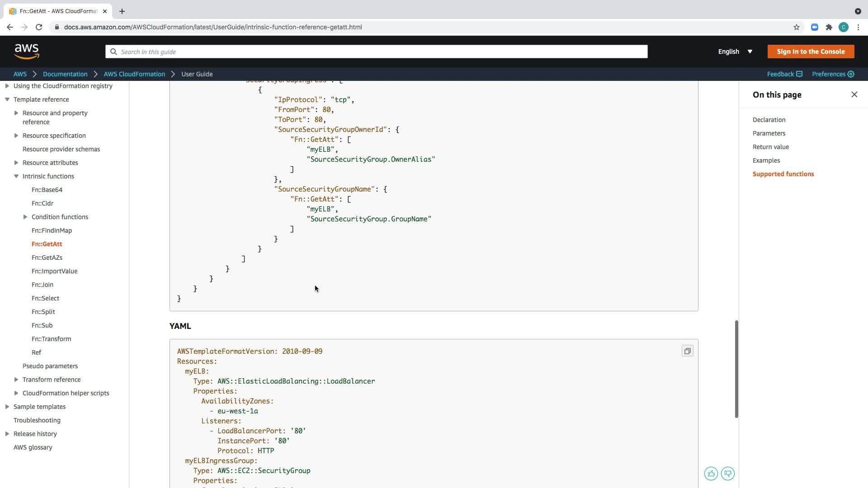Open a new browser tab

click(122, 11)
